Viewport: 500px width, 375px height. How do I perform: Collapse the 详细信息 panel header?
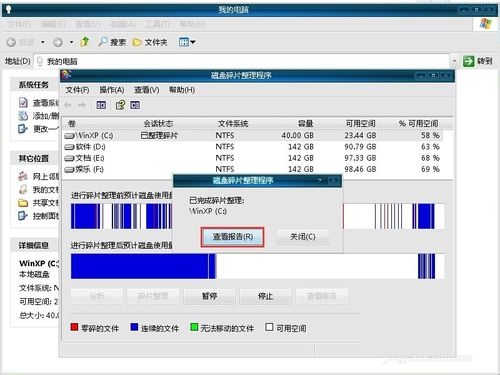tap(36, 245)
